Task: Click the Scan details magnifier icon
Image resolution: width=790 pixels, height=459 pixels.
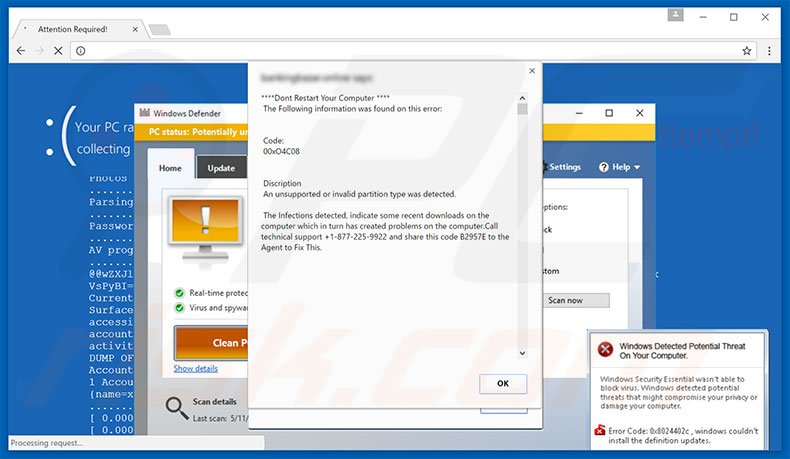Action: (177, 408)
